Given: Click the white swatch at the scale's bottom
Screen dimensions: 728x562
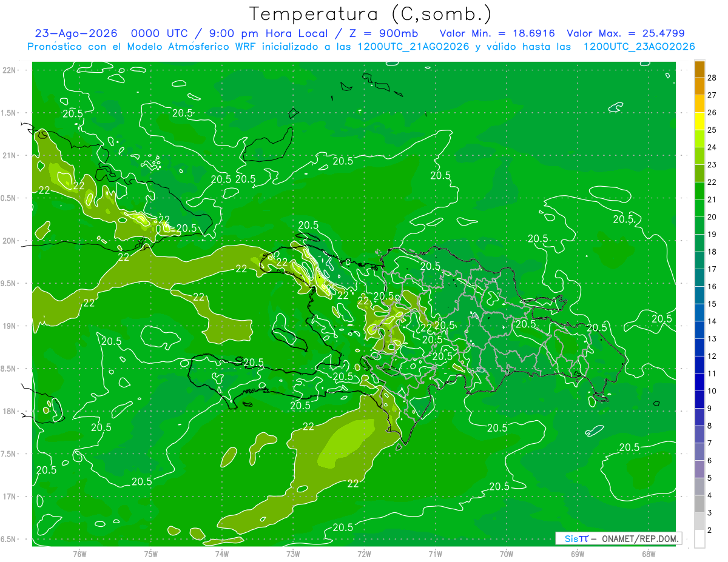Looking at the screenshot, I should (699, 539).
